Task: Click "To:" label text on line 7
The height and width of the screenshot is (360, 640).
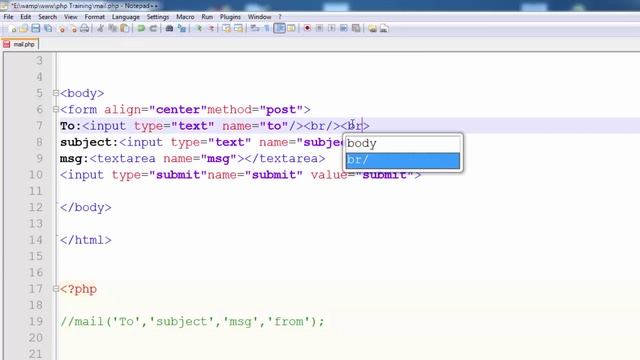Action: click(71, 126)
